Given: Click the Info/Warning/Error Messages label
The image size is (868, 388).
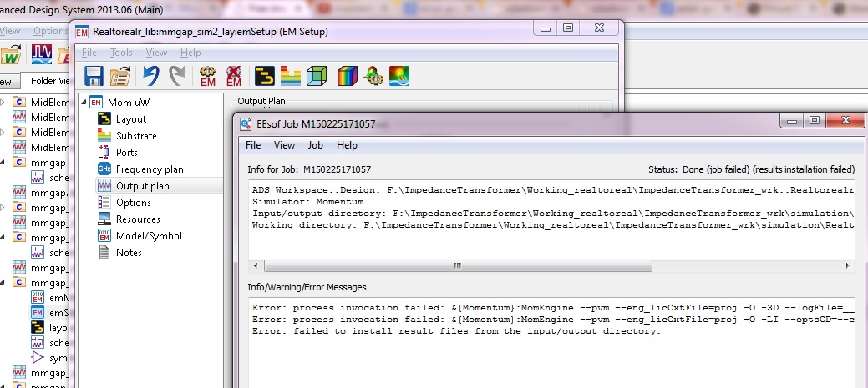Looking at the screenshot, I should pyautogui.click(x=307, y=287).
